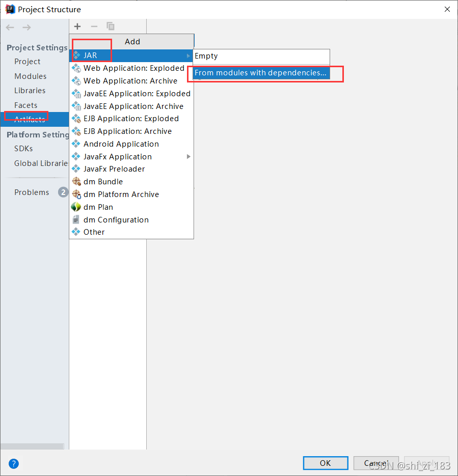Screen dimensions: 458x476
Task: Select JAR from the Add menu
Action: (x=131, y=55)
